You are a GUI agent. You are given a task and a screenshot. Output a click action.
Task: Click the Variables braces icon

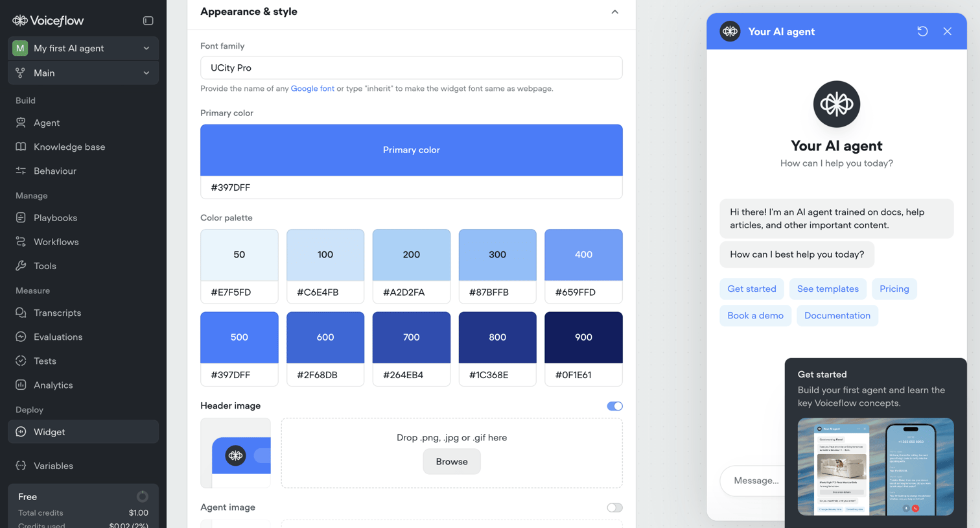21,466
